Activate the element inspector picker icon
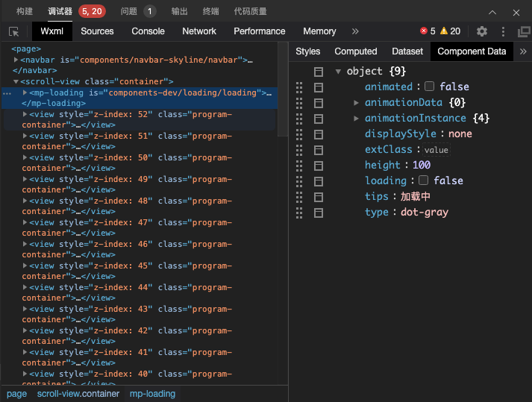The image size is (532, 402). pos(13,31)
